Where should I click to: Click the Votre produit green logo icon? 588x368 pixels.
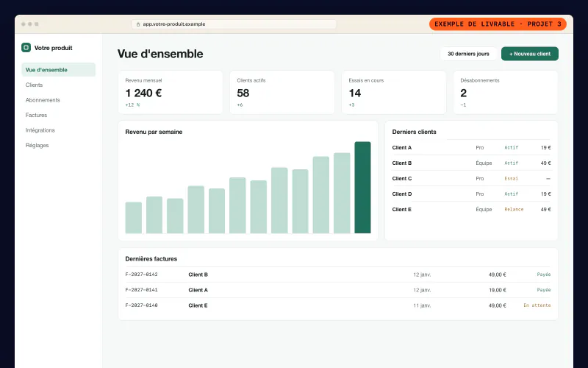click(26, 47)
